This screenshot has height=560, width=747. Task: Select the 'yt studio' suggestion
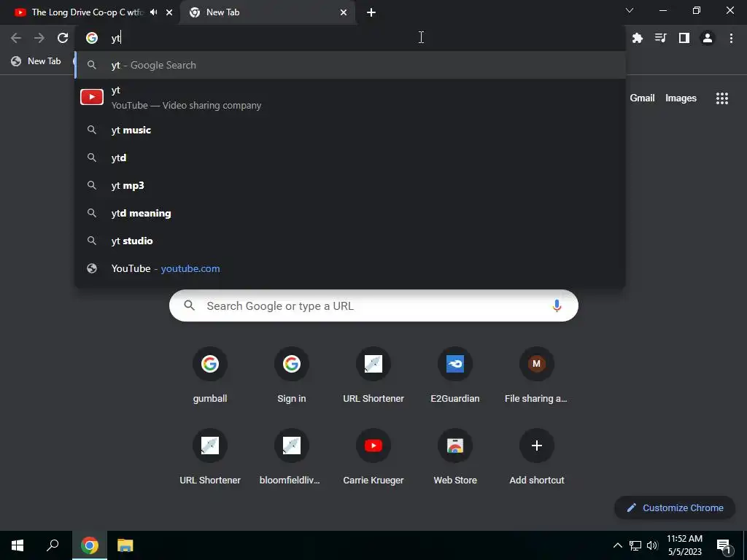coord(350,241)
